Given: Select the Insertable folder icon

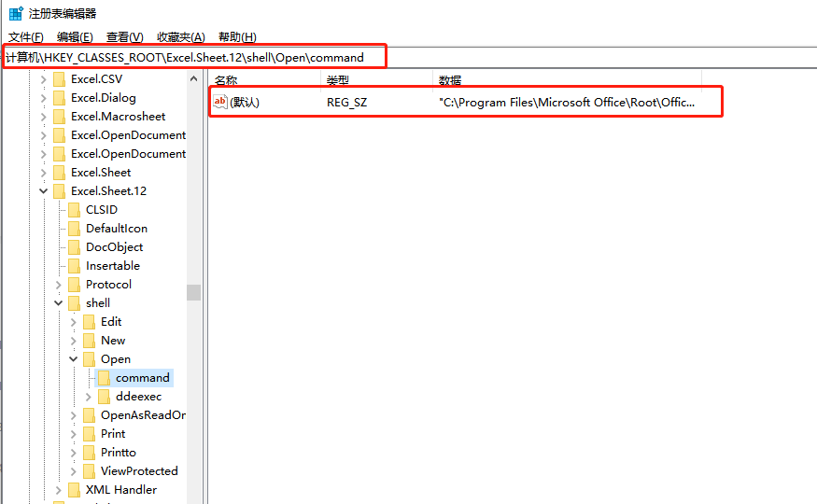Looking at the screenshot, I should [75, 266].
